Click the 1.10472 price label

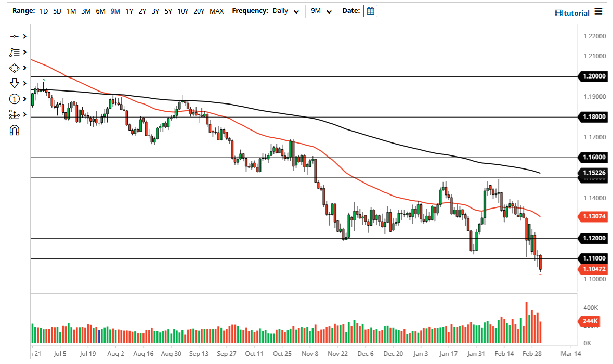[x=592, y=269]
